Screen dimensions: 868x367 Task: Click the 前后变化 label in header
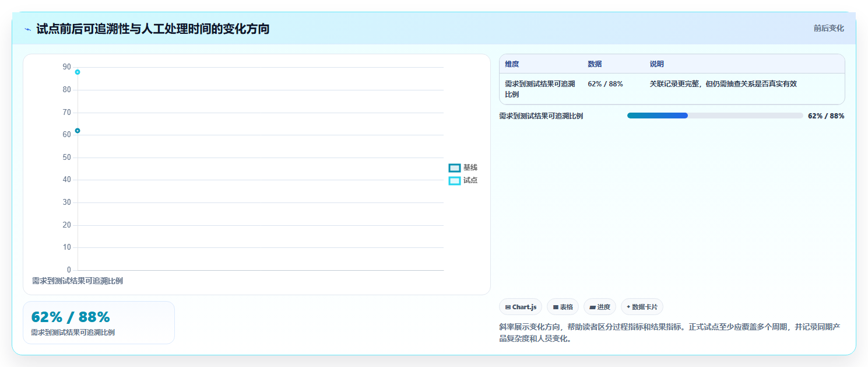click(x=828, y=28)
